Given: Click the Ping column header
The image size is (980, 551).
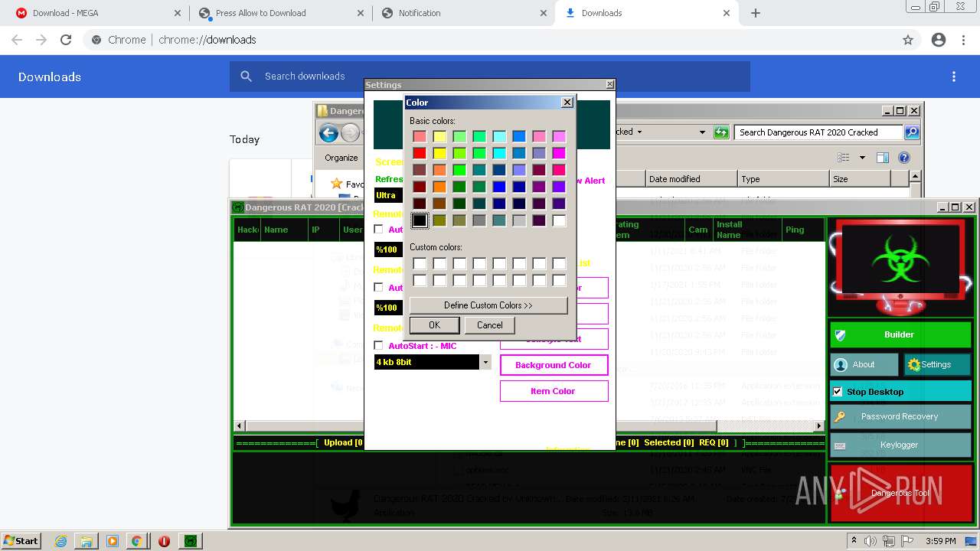Looking at the screenshot, I should [802, 230].
